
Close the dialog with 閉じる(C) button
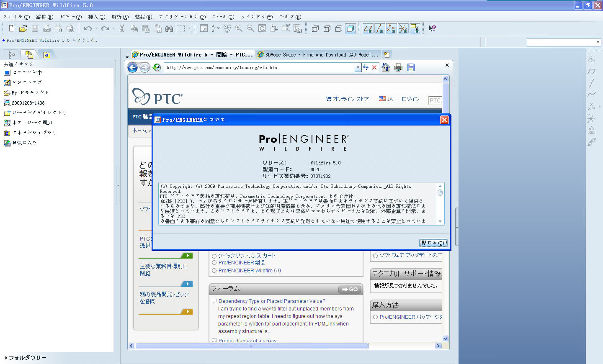click(433, 243)
